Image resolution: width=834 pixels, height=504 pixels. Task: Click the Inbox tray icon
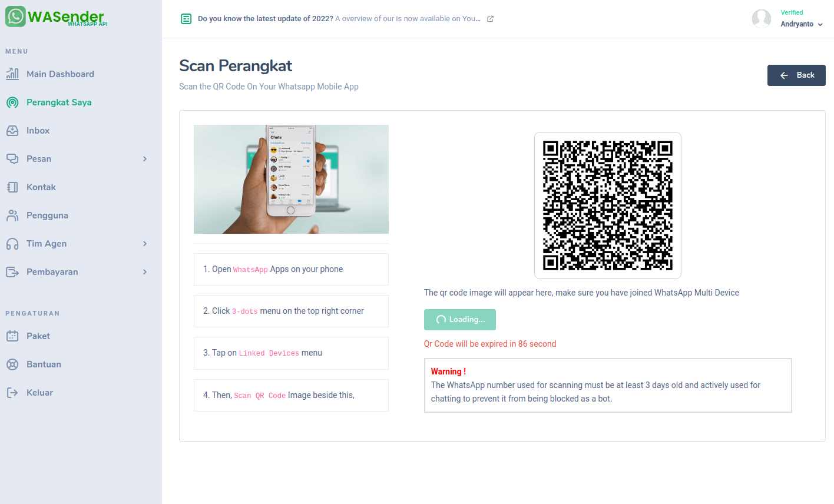(12, 131)
